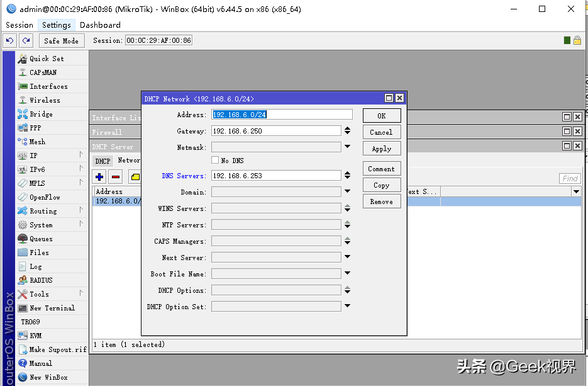Image resolution: width=588 pixels, height=386 pixels.
Task: Toggle the Safe Mode button
Action: pyautogui.click(x=62, y=40)
